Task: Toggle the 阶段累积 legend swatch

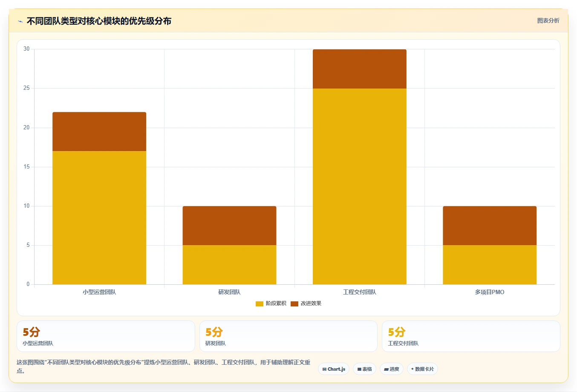Action: pos(259,303)
